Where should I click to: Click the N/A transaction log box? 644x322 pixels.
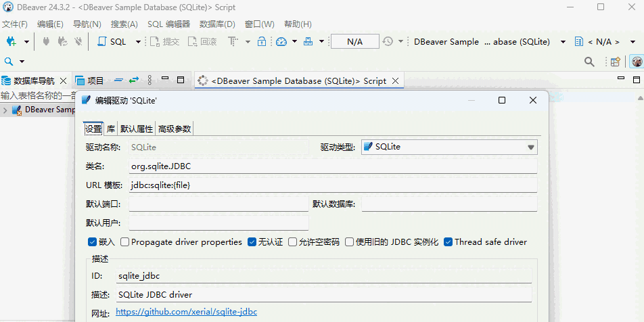coord(355,42)
